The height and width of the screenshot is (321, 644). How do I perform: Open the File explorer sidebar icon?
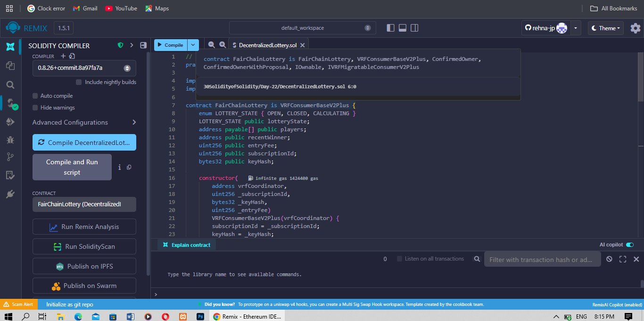[x=10, y=66]
